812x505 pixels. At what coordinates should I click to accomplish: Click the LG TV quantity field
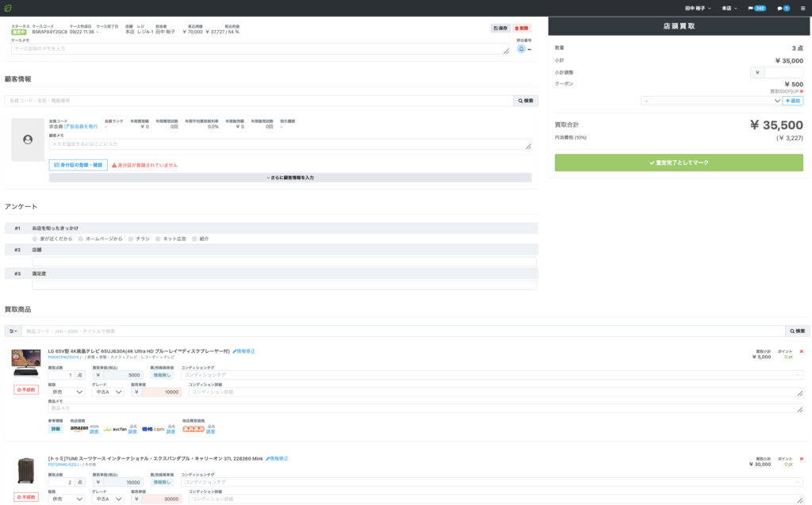tap(61, 375)
